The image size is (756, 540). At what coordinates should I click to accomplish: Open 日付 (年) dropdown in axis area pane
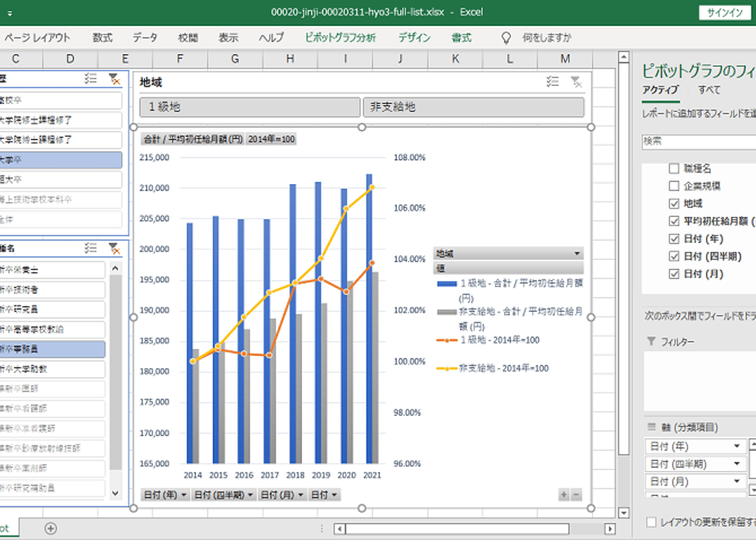[x=736, y=446]
